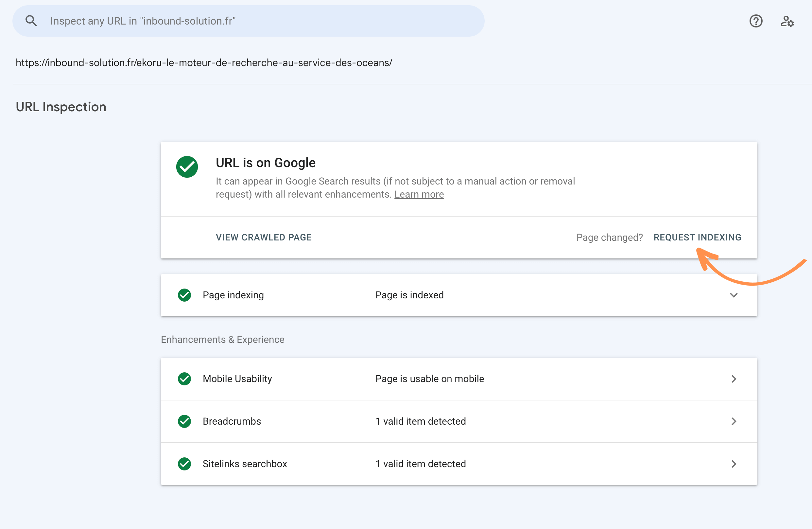
Task: Click 'Page is usable on mobile' text
Action: (x=429, y=379)
